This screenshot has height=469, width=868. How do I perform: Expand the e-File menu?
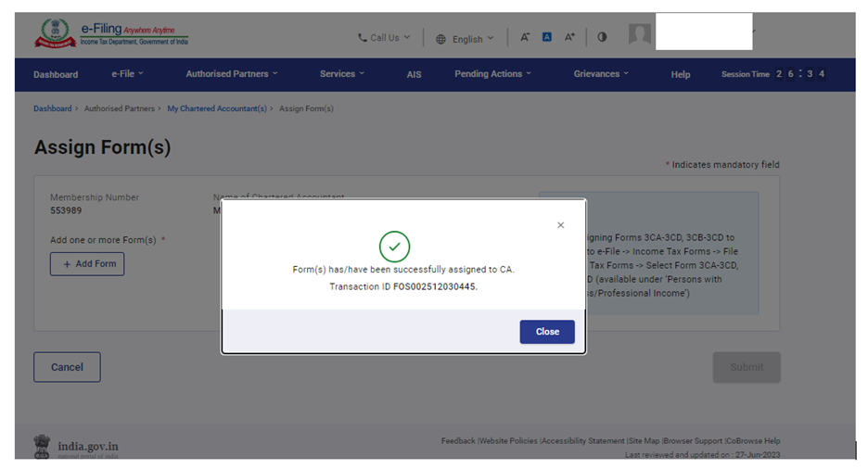[127, 74]
